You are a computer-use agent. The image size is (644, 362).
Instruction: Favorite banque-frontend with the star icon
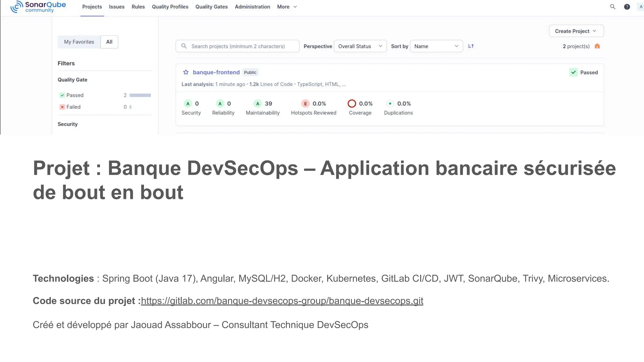186,72
